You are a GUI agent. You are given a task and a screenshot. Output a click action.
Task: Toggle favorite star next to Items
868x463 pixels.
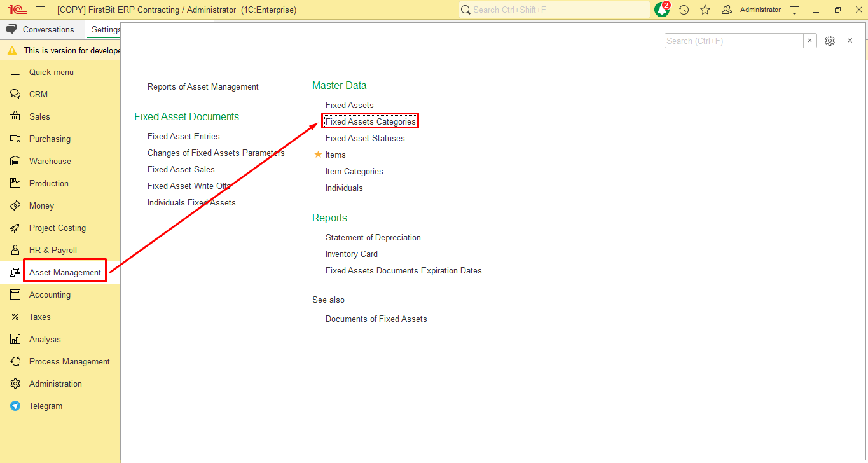(319, 155)
